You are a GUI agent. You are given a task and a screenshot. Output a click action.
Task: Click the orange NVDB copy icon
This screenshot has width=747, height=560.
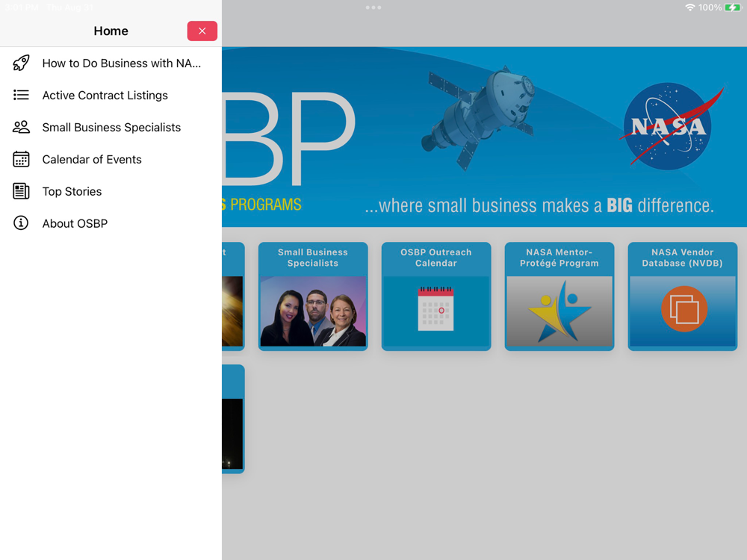[684, 308]
